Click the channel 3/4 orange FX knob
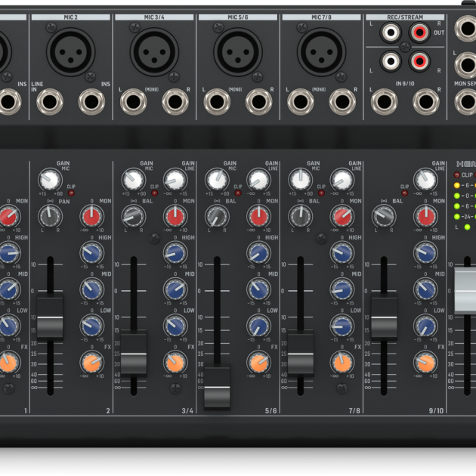Viewport: 476px width, 476px height. [175, 363]
